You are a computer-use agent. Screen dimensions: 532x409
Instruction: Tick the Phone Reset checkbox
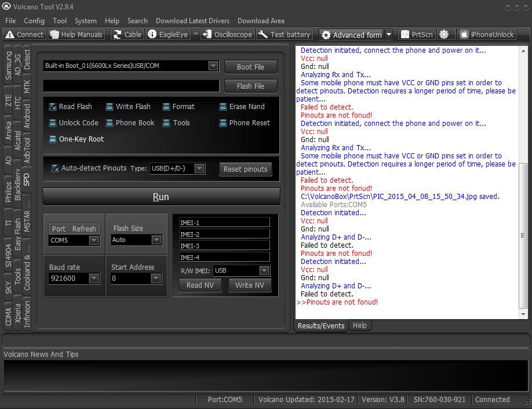[223, 123]
